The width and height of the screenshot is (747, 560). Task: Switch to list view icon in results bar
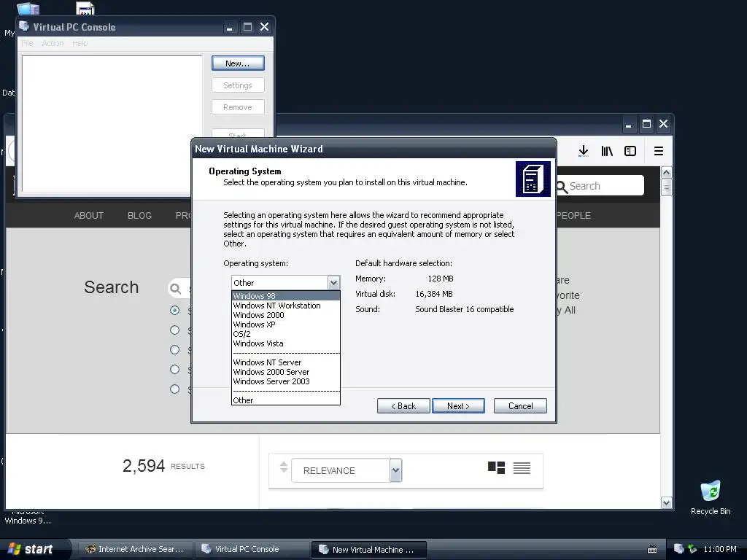point(522,468)
